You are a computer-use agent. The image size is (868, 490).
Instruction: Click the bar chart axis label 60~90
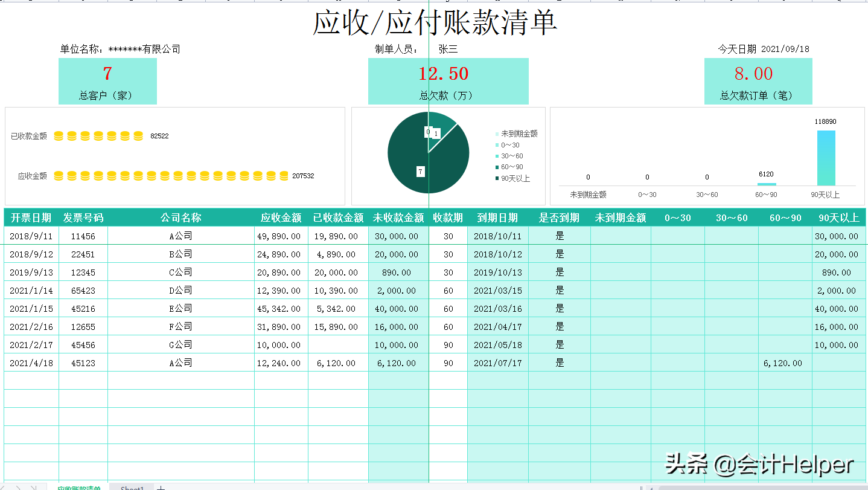pyautogui.click(x=766, y=195)
